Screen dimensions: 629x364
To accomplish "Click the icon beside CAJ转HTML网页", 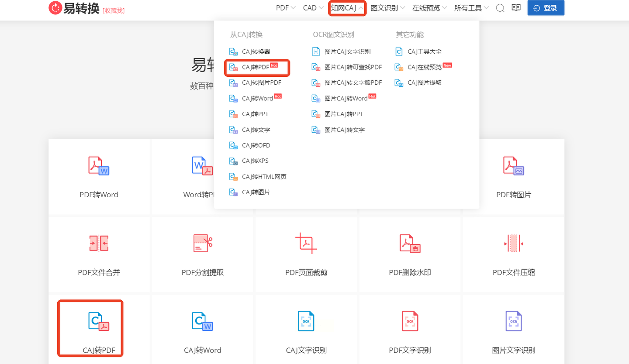I will pyautogui.click(x=234, y=177).
